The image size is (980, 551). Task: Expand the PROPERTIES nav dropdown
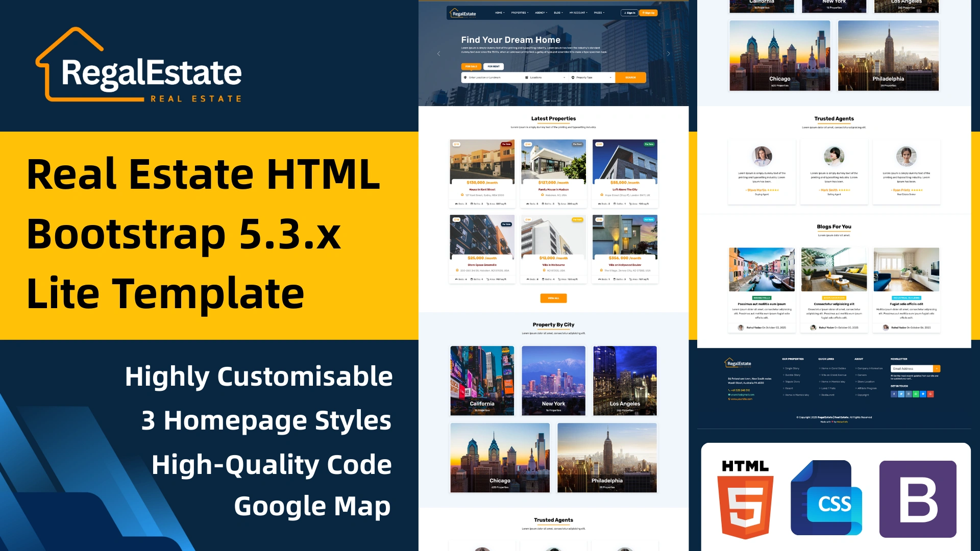[x=520, y=13]
